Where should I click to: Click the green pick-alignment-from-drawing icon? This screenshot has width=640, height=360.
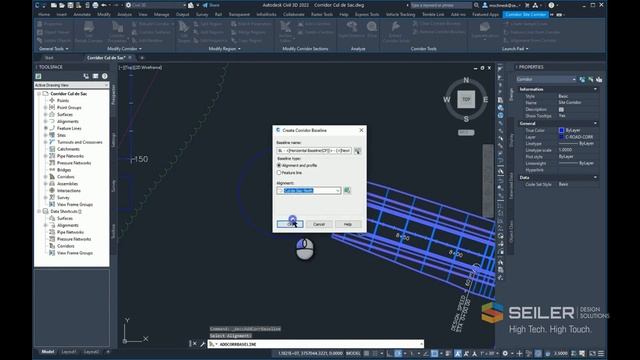[347, 191]
